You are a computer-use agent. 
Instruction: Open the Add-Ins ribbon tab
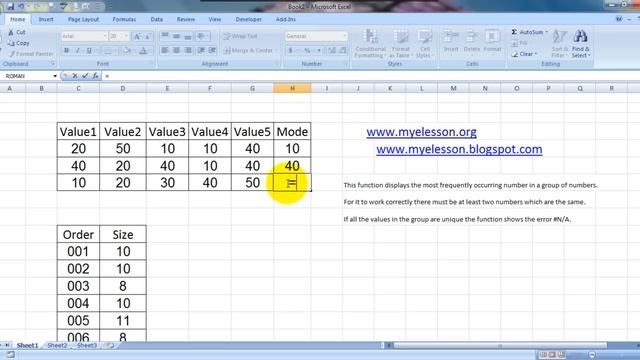[286, 19]
